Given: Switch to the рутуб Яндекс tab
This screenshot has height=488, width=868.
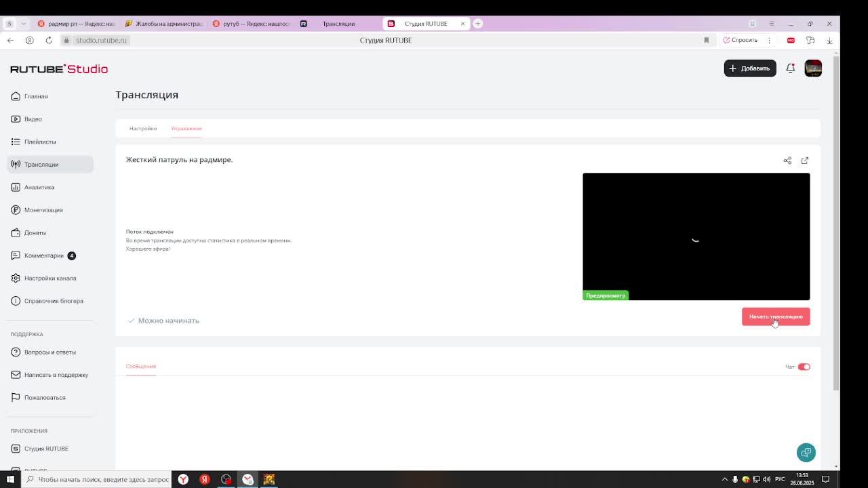Looking at the screenshot, I should pos(252,24).
